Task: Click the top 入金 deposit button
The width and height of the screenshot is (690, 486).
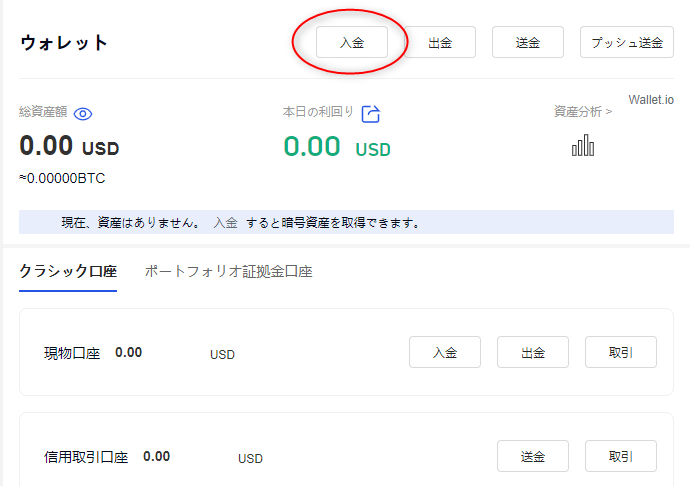Action: pyautogui.click(x=351, y=43)
